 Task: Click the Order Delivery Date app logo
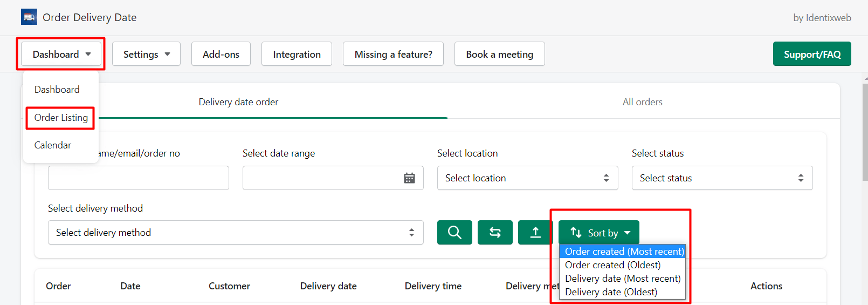(x=29, y=17)
